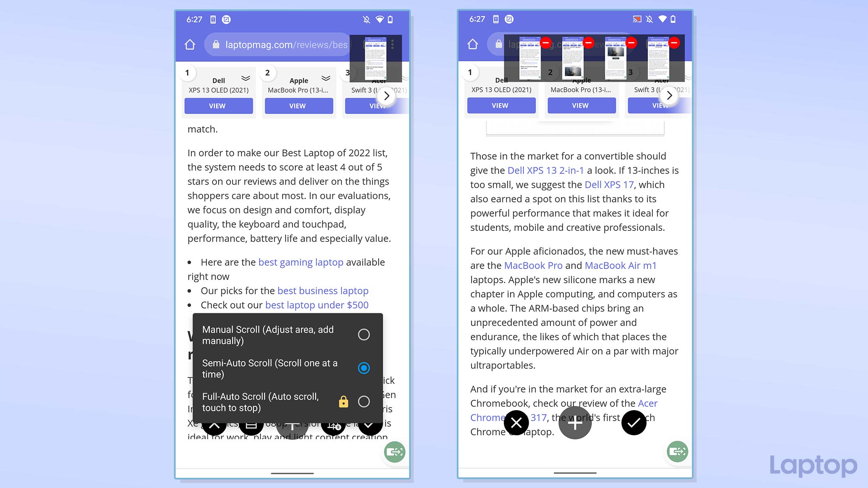The height and width of the screenshot is (488, 868).
Task: Tap the plus add button overlay
Action: [x=574, y=423]
